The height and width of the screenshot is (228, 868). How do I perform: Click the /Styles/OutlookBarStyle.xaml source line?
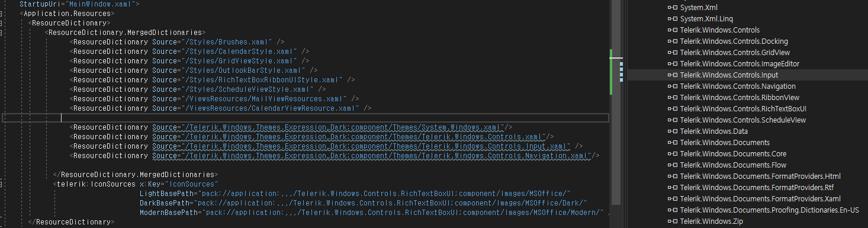point(194,70)
